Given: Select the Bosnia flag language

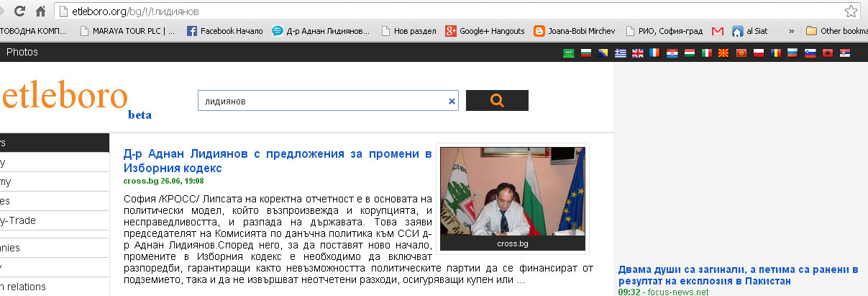Looking at the screenshot, I should (x=603, y=53).
